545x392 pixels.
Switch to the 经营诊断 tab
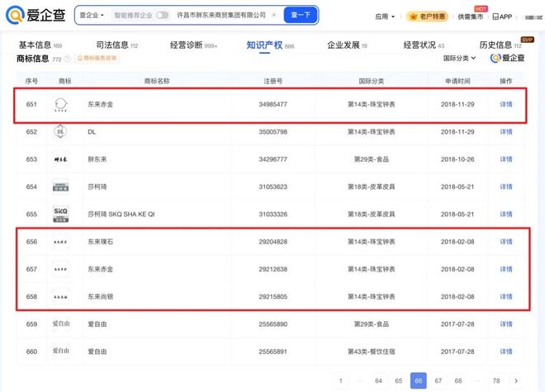[x=190, y=45]
